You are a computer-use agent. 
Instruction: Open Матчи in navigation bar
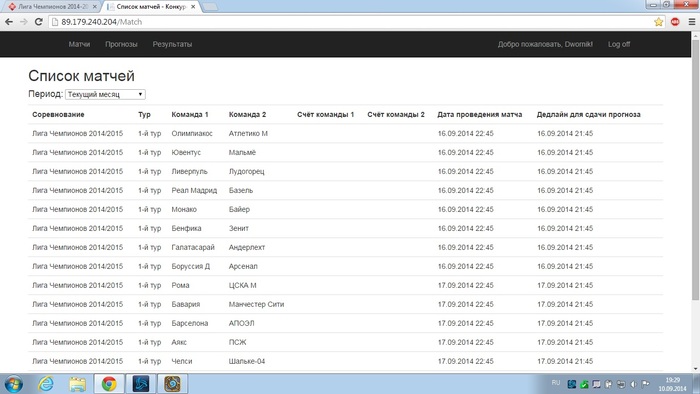[x=79, y=44]
